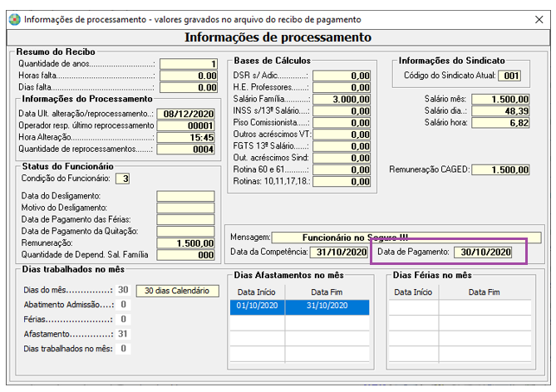Select afastamento start date 01/10/2020 cell
Screen dimensions: 556x392
pyautogui.click(x=258, y=307)
